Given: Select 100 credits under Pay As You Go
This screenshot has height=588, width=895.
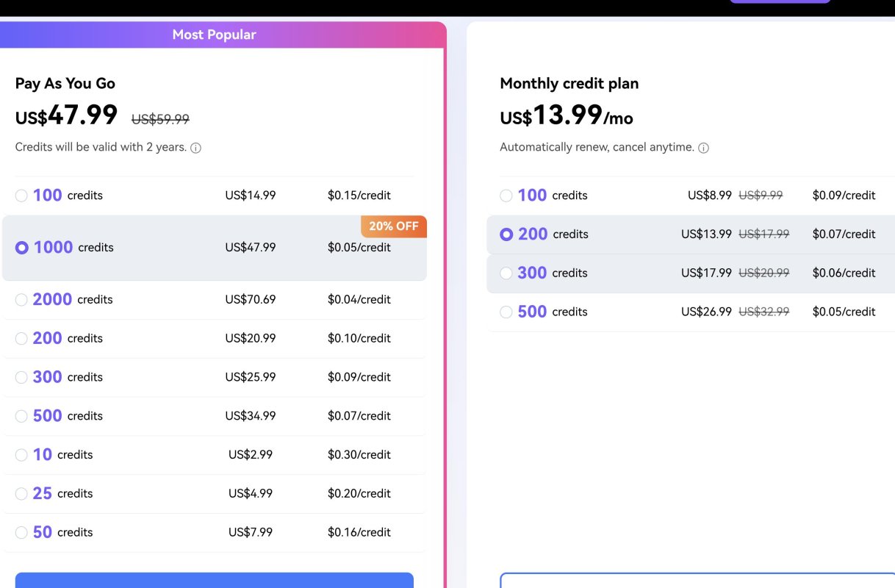Looking at the screenshot, I should (x=21, y=195).
